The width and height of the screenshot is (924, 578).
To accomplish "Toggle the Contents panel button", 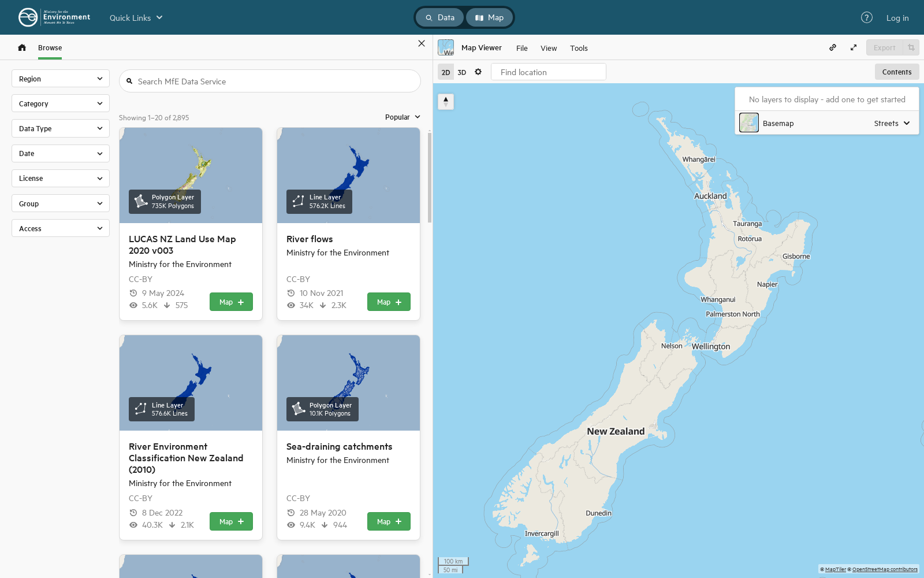I will coord(897,72).
